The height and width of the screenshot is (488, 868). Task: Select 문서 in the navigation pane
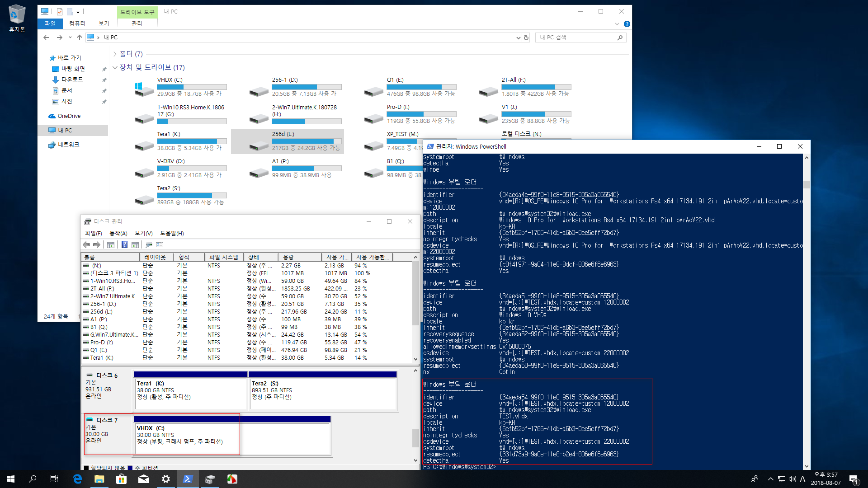tap(67, 91)
